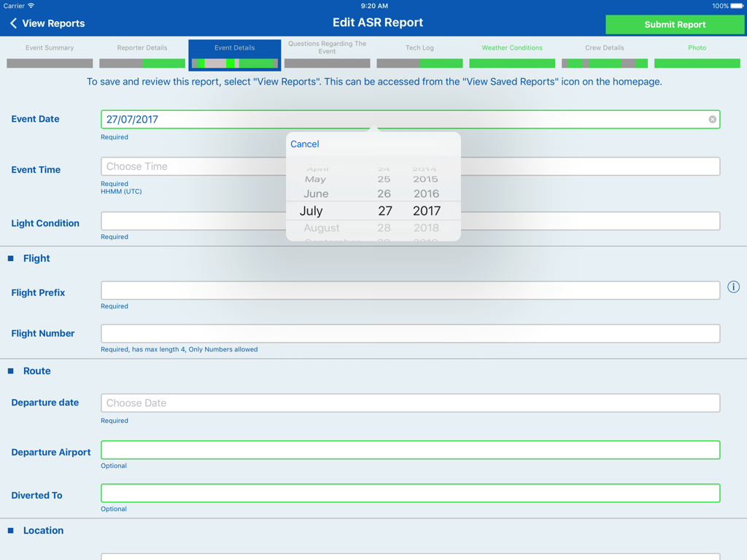Select June in the month wheel
This screenshot has height=560, width=747.
coord(316,194)
